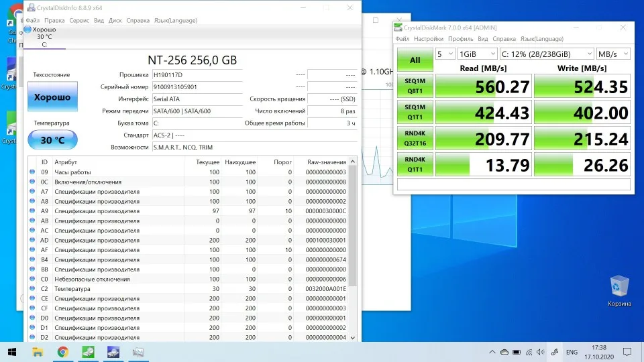Screen dimensions: 644x362
Task: Click blue status icon in row D2
Action: (x=32, y=337)
